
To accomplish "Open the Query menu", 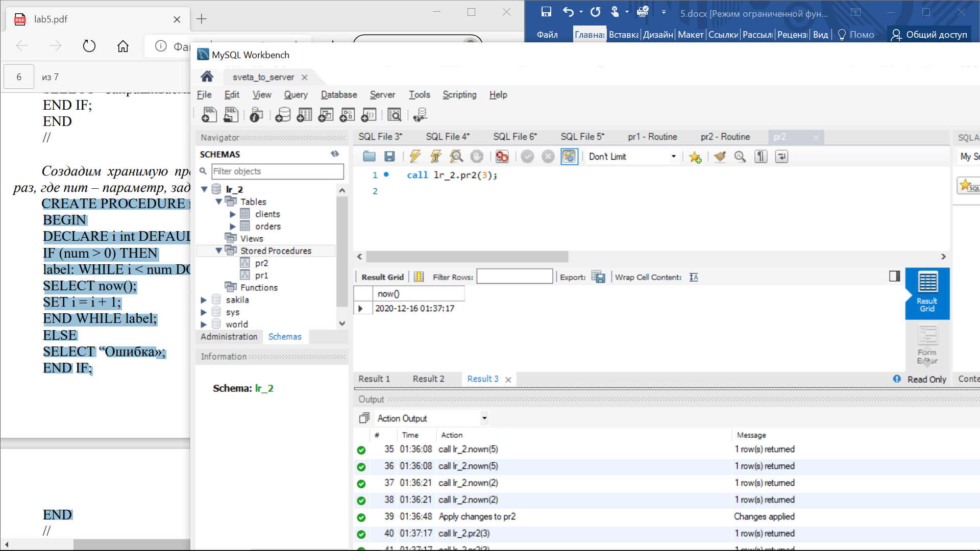I will click(x=296, y=94).
